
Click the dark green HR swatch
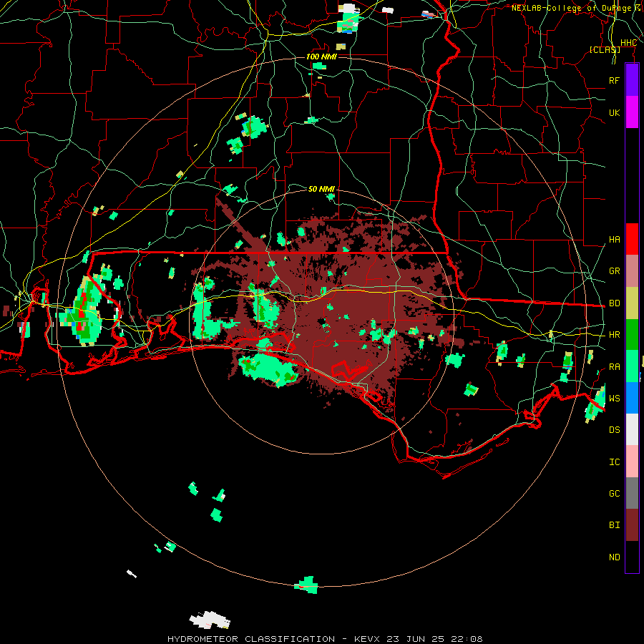pos(632,335)
